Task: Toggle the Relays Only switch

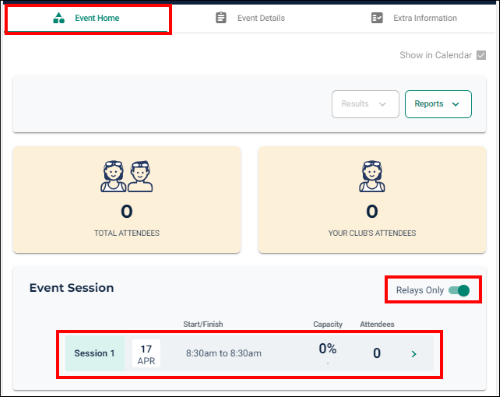Action: pos(459,291)
